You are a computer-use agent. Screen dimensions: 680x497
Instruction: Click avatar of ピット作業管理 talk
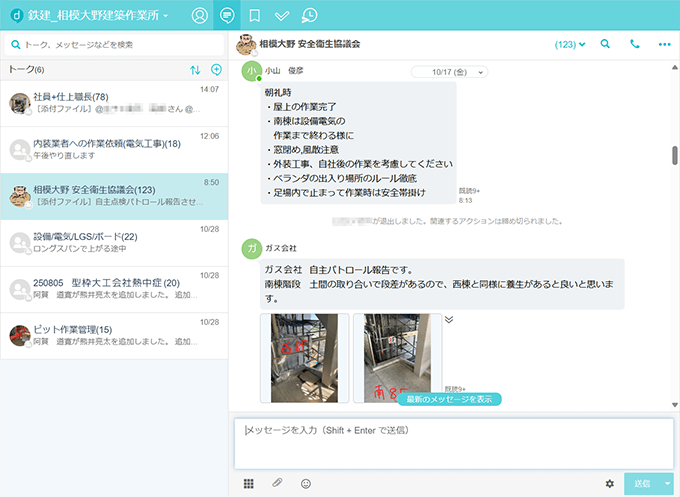click(20, 336)
